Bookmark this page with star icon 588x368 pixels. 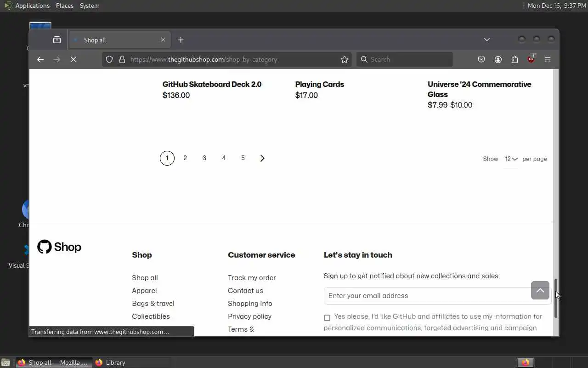point(345,59)
